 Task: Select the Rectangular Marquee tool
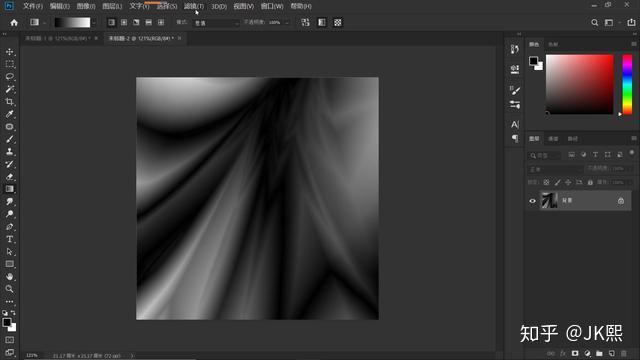coord(9,64)
